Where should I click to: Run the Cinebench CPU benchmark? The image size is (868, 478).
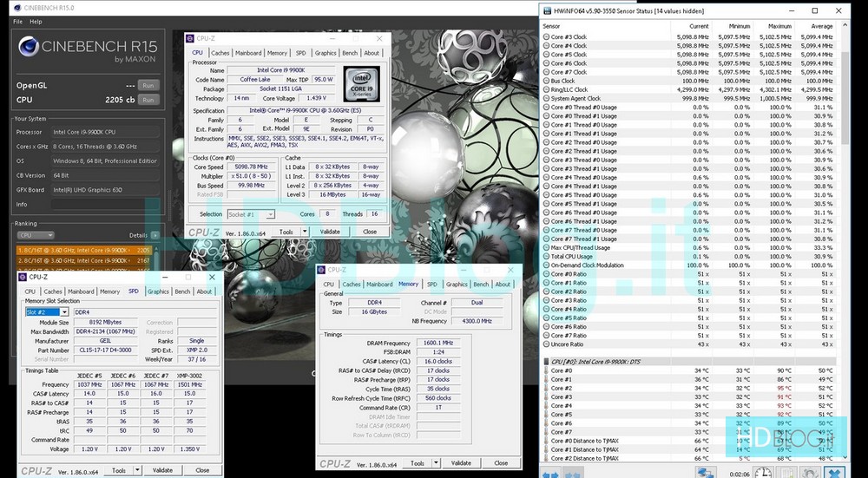pos(148,100)
